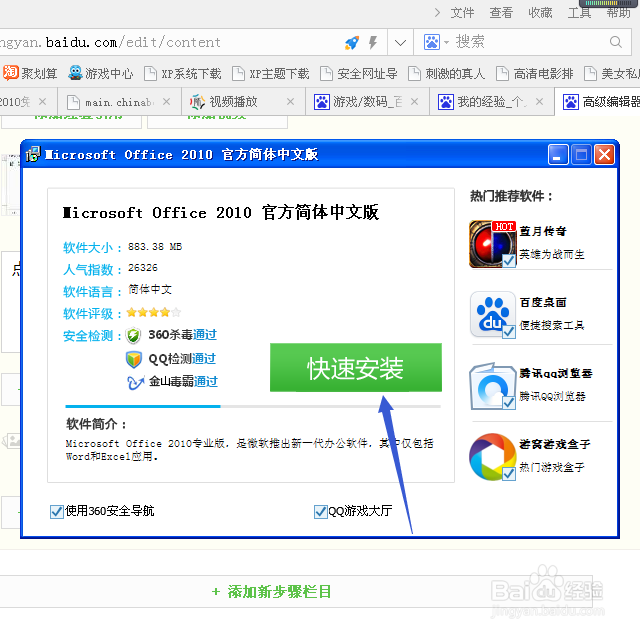
Task: Expand the menu bar chevron arrow
Action: [x=437, y=13]
